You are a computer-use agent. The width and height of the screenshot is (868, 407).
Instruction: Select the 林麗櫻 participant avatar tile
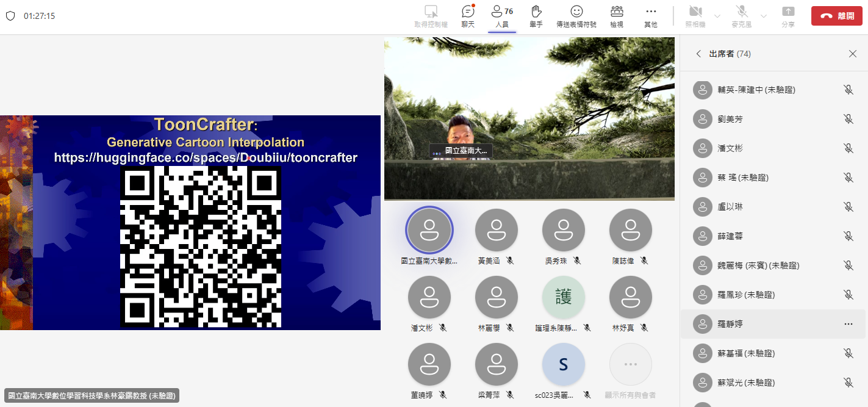point(497,297)
